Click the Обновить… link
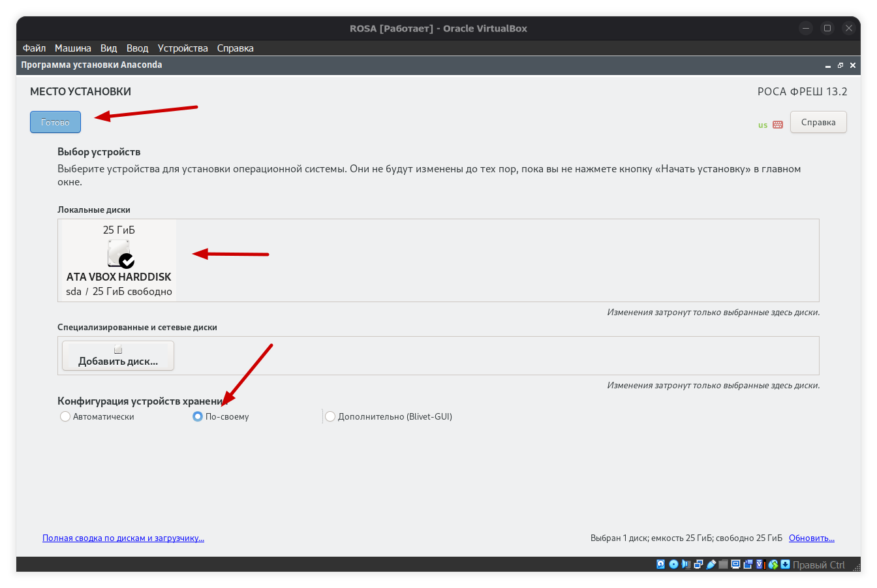Image resolution: width=877 pixels, height=588 pixels. point(812,538)
